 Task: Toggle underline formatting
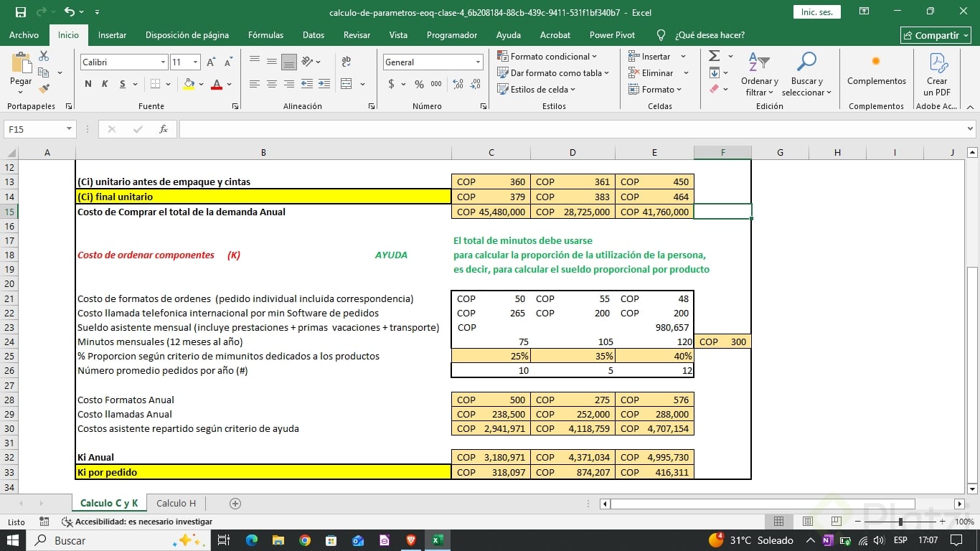[123, 84]
